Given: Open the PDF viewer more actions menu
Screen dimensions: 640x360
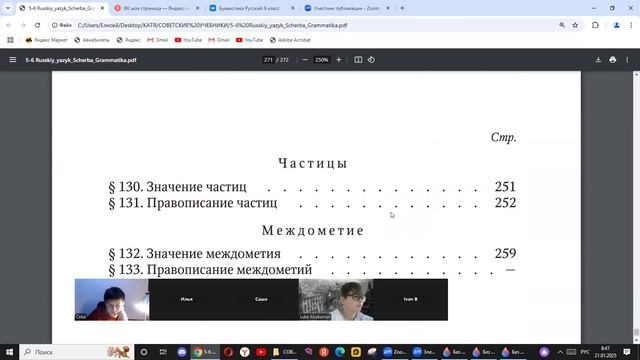Looking at the screenshot, I should click(627, 60).
